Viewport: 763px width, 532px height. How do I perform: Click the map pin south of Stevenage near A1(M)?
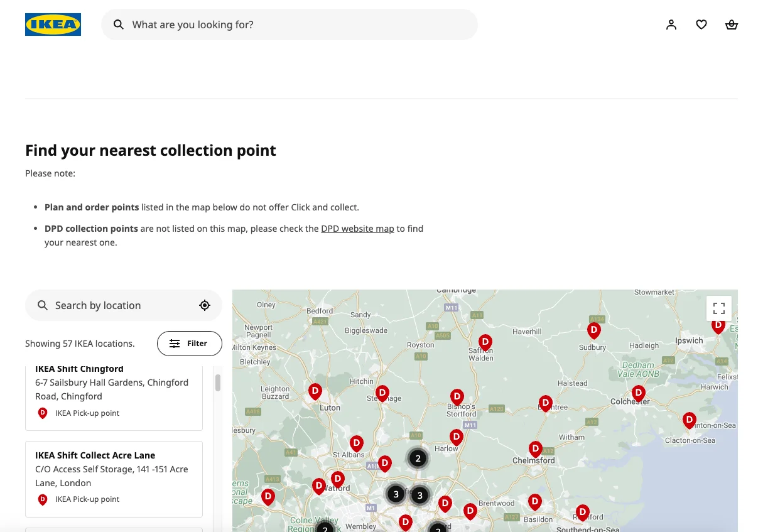click(x=385, y=464)
